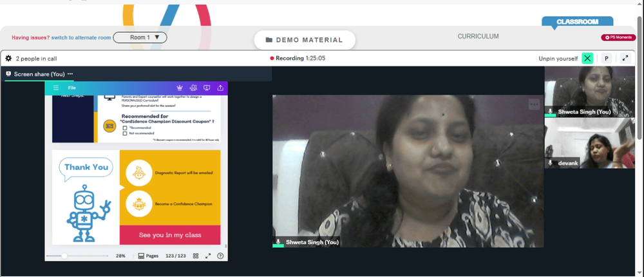
Task: Click the Confidence Champion robot icon
Action: coord(139,204)
